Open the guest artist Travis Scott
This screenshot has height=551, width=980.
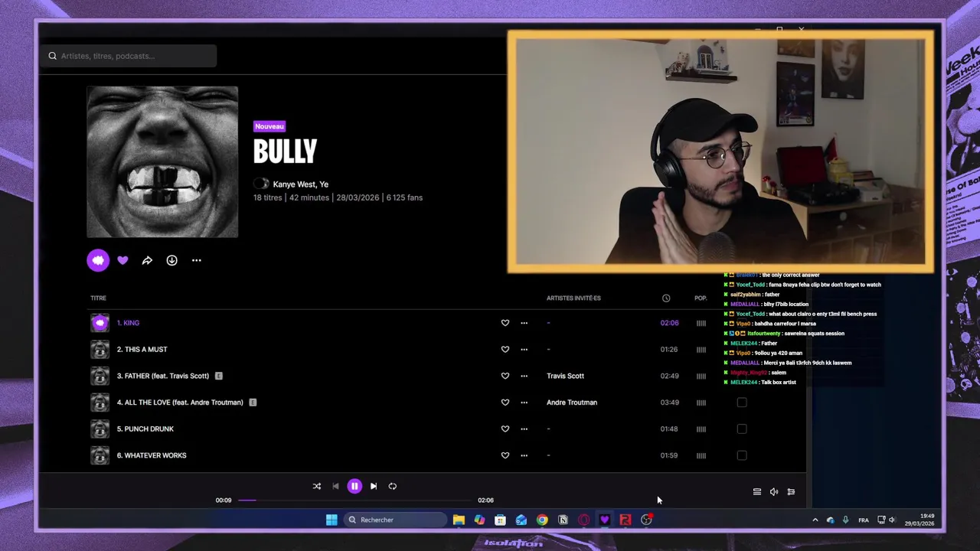[565, 376]
